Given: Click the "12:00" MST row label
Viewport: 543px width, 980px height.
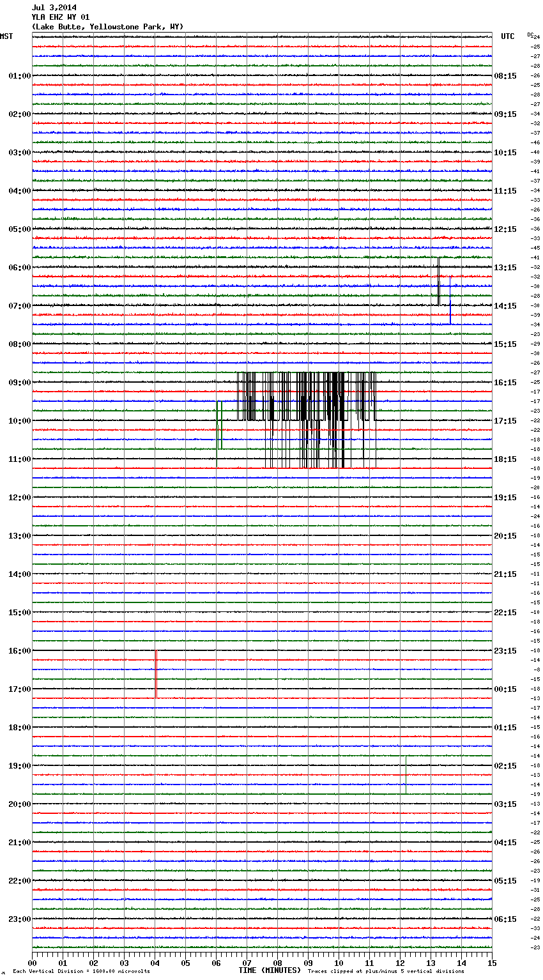Looking at the screenshot, I should coord(20,498).
